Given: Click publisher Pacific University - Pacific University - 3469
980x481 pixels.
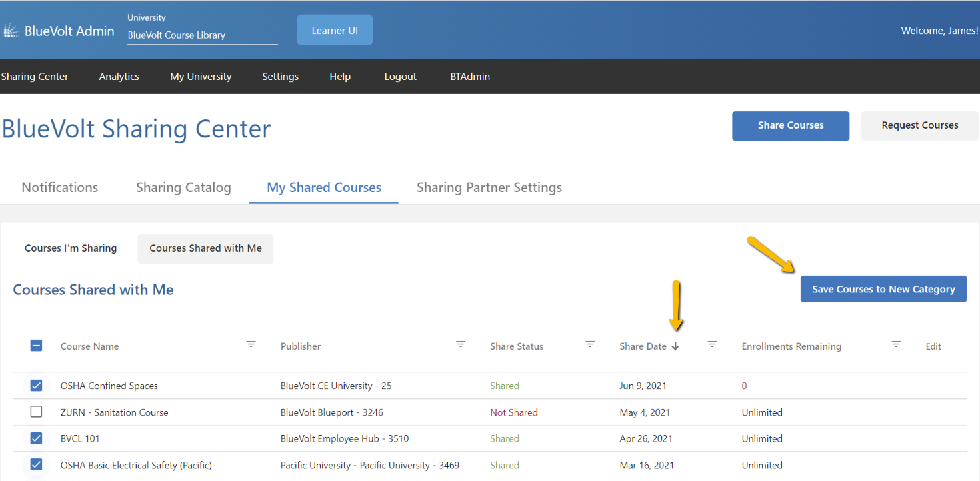Looking at the screenshot, I should 370,465.
